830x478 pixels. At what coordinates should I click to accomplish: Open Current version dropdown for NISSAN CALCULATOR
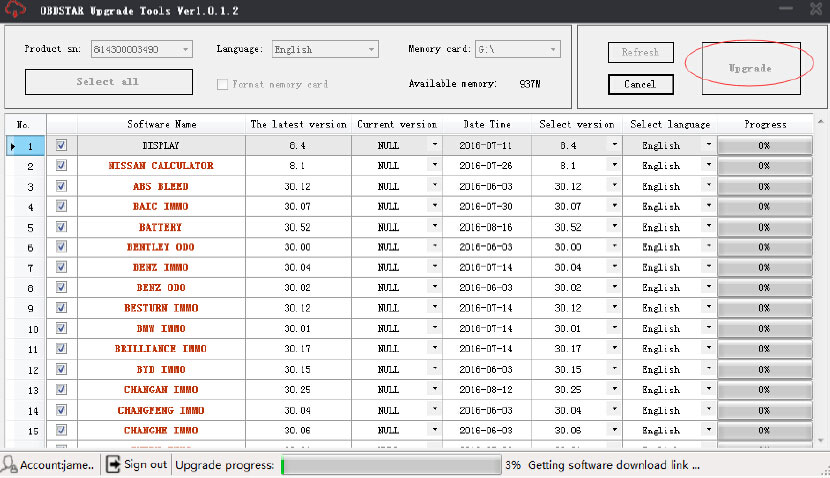coord(435,165)
